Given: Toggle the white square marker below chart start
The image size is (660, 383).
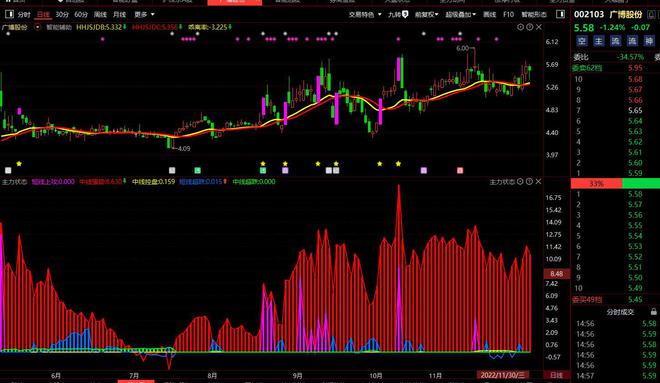Looking at the screenshot, I should [x=8, y=170].
